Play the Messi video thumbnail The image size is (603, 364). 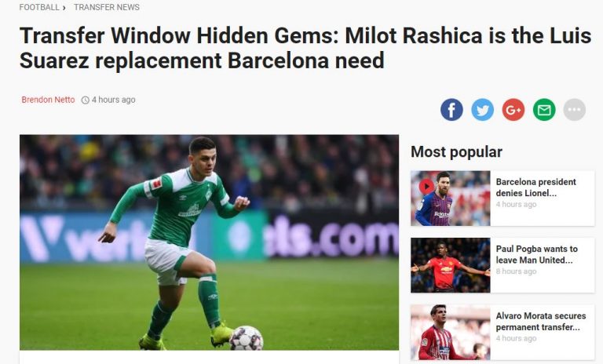click(x=426, y=187)
